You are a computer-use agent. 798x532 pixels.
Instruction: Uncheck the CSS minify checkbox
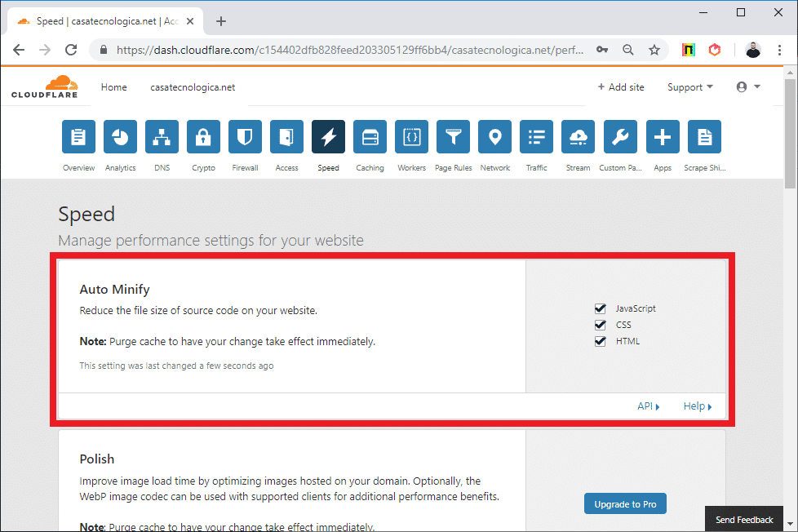click(600, 325)
